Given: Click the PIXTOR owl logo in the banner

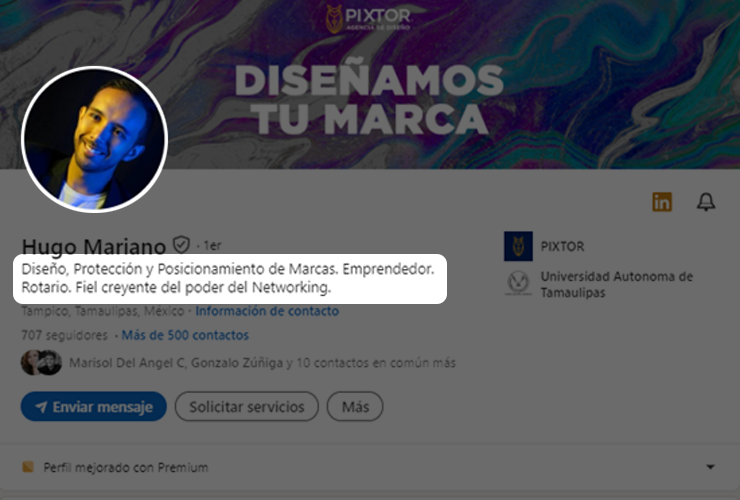Looking at the screenshot, I should (334, 19).
